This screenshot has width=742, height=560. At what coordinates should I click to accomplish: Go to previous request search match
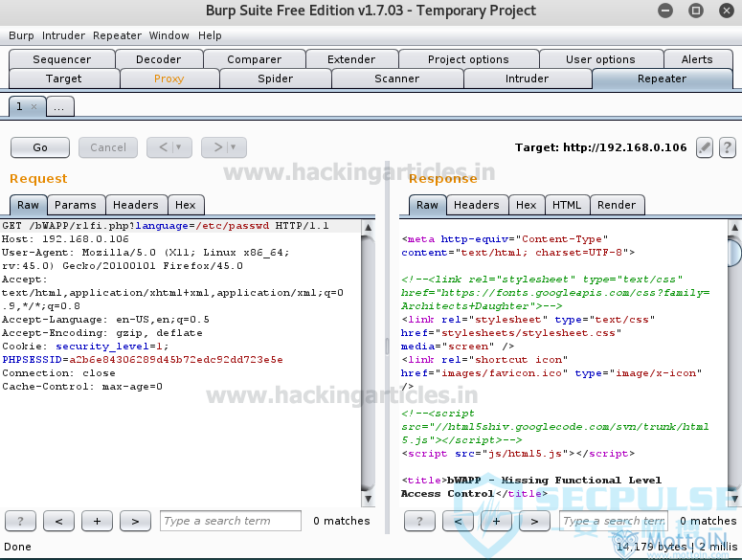coord(59,521)
